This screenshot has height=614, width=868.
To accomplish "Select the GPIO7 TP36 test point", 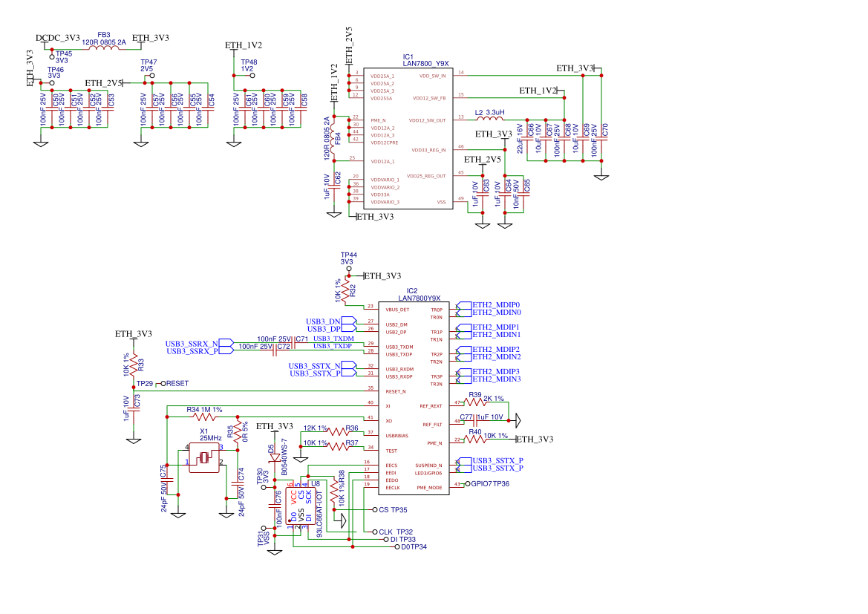I will (x=468, y=484).
